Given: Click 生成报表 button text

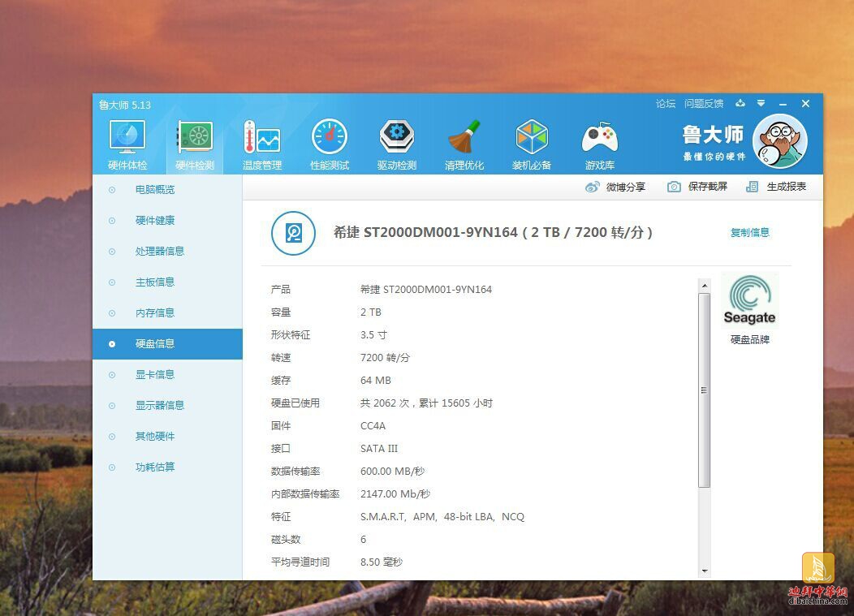Looking at the screenshot, I should tap(786, 187).
